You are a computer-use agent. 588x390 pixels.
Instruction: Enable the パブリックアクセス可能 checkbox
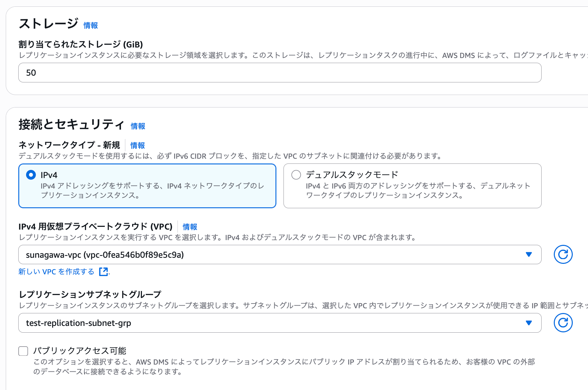tap(23, 351)
